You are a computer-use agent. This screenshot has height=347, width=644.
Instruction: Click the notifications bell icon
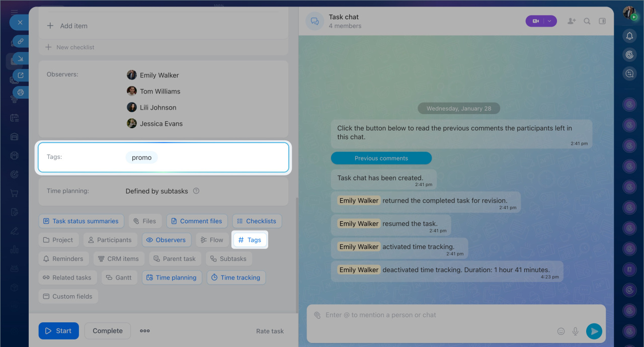pyautogui.click(x=629, y=36)
